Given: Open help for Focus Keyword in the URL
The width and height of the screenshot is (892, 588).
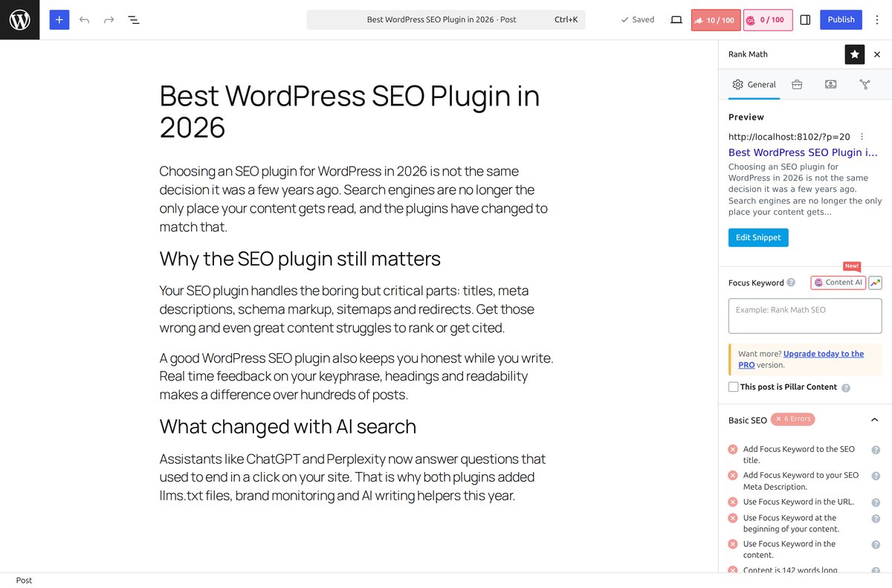Looking at the screenshot, I should pyautogui.click(x=876, y=503).
